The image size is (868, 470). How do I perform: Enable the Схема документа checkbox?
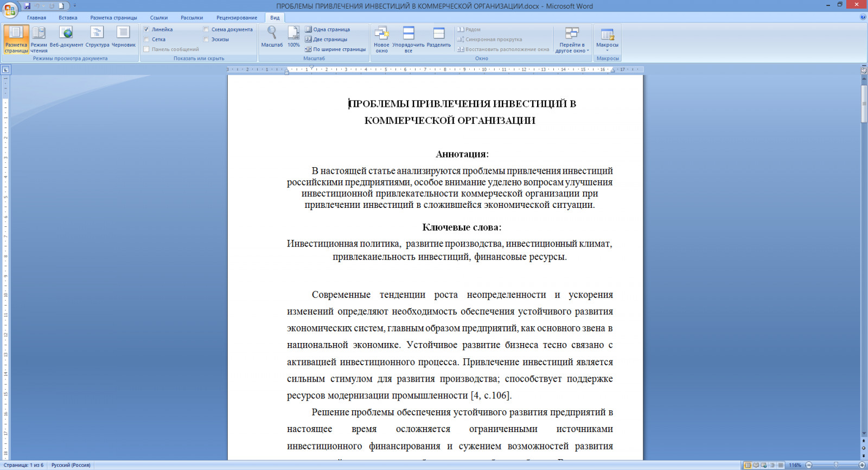coord(206,29)
